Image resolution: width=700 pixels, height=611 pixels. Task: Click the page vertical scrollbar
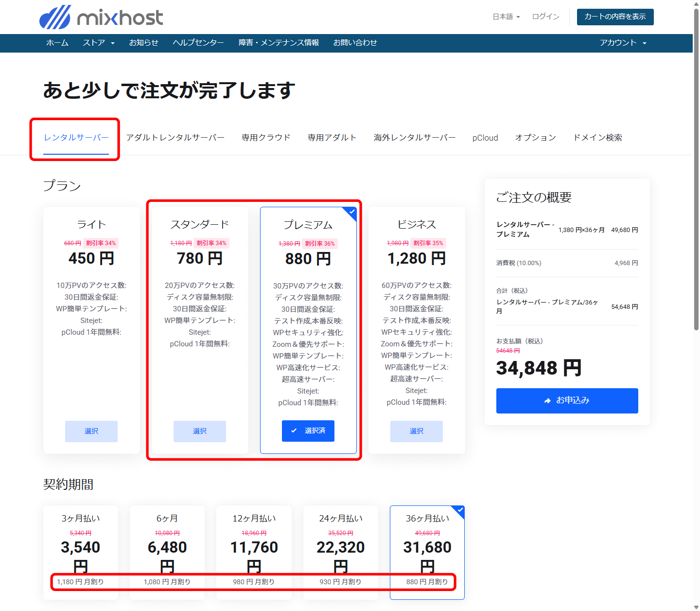[696, 195]
